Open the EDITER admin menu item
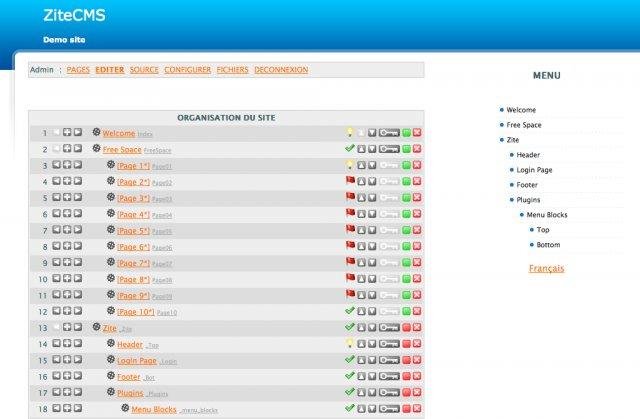This screenshot has height=419, width=640. tap(109, 70)
